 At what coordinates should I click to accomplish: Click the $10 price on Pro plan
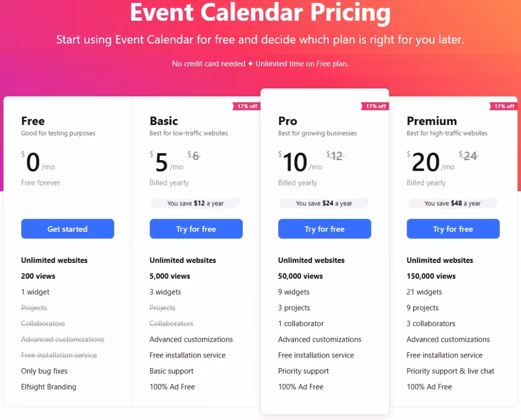[294, 162]
